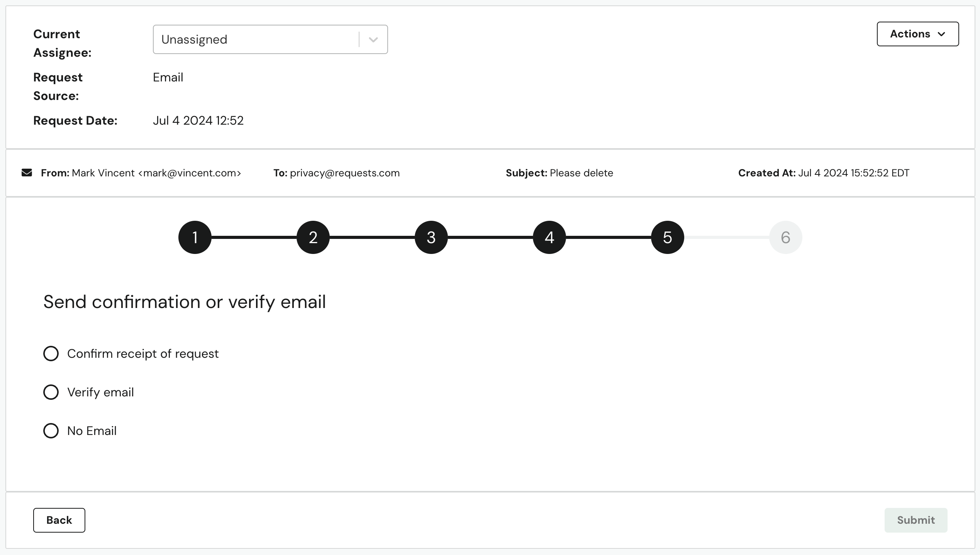Click the Request Source Email label
This screenshot has height=555, width=980.
click(x=168, y=77)
